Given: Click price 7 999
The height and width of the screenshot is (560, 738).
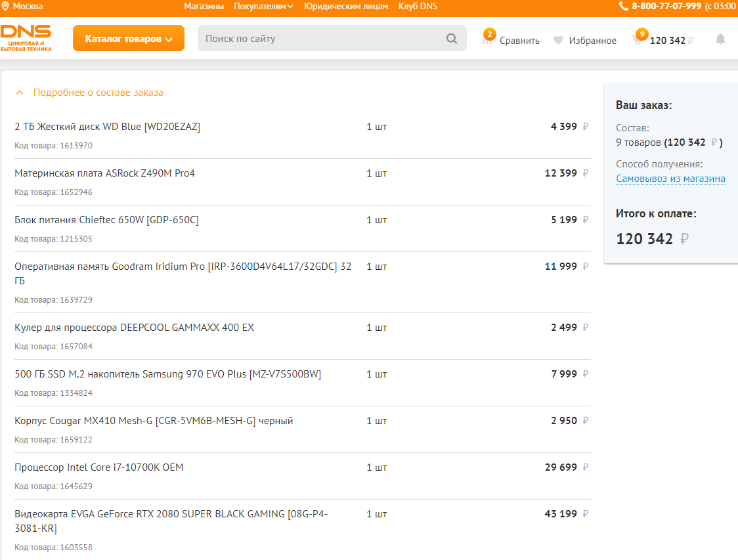Looking at the screenshot, I should coord(569,374).
